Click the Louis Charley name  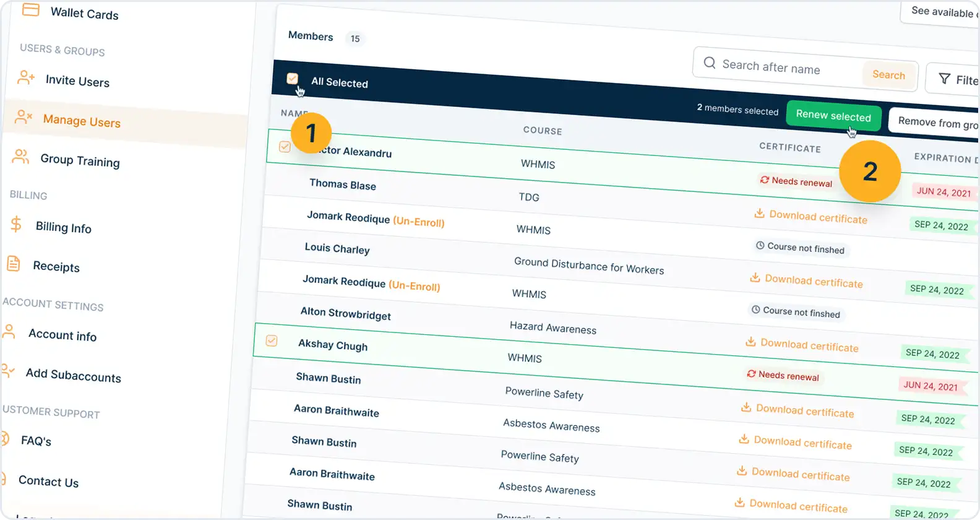[x=337, y=248]
